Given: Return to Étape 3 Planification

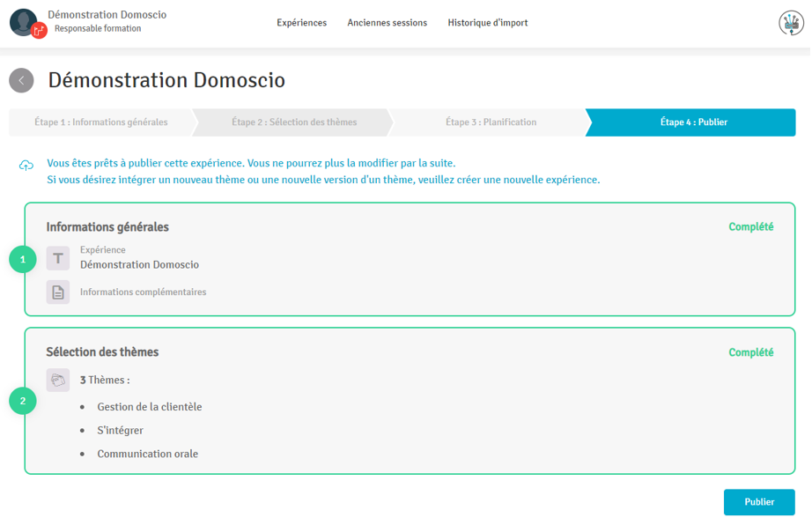Looking at the screenshot, I should click(x=491, y=122).
